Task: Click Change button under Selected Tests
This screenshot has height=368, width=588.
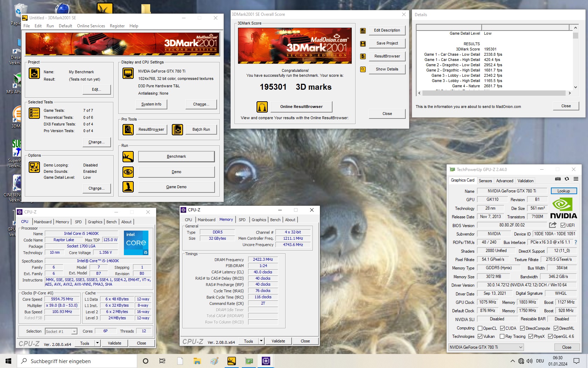Action: click(96, 142)
